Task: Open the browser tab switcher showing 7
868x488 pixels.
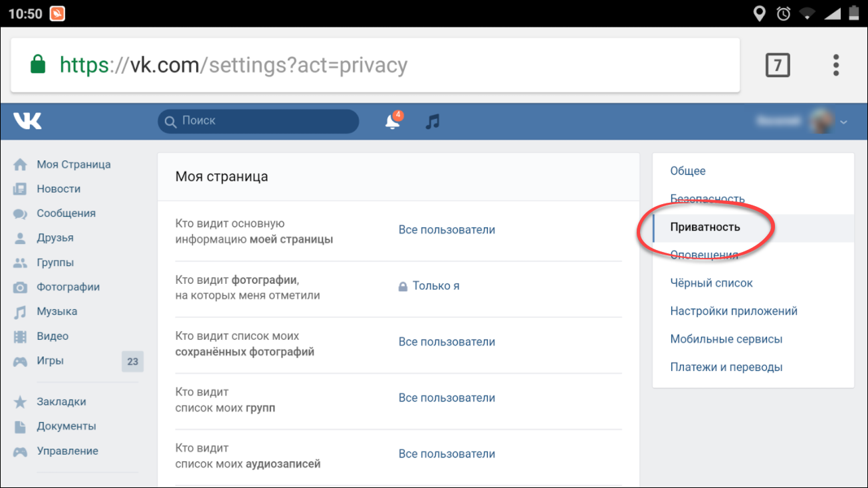Action: (x=778, y=65)
